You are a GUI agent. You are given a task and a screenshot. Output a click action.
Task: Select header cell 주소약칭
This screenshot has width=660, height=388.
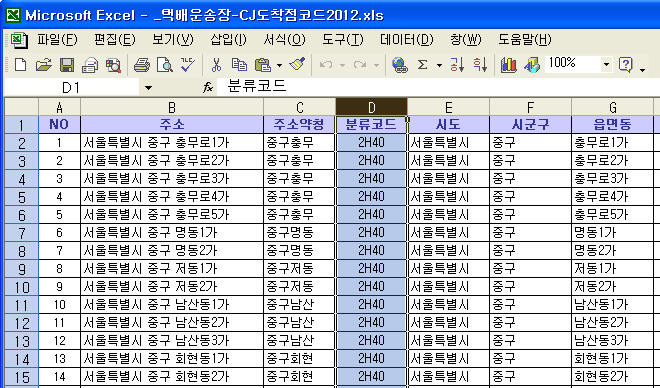click(299, 125)
